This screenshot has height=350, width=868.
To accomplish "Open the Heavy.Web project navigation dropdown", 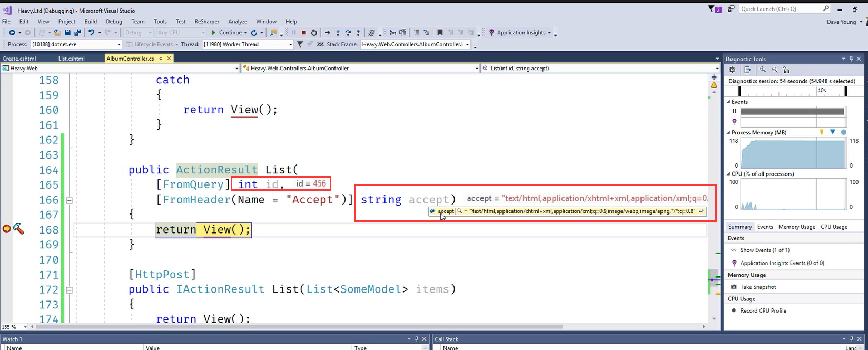I will 120,68.
